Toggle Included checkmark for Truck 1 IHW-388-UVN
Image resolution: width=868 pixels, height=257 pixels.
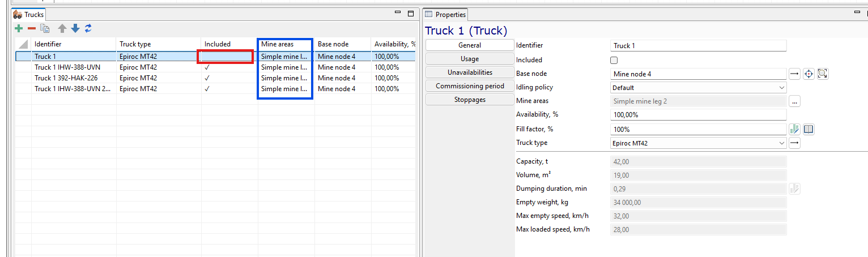(x=207, y=67)
